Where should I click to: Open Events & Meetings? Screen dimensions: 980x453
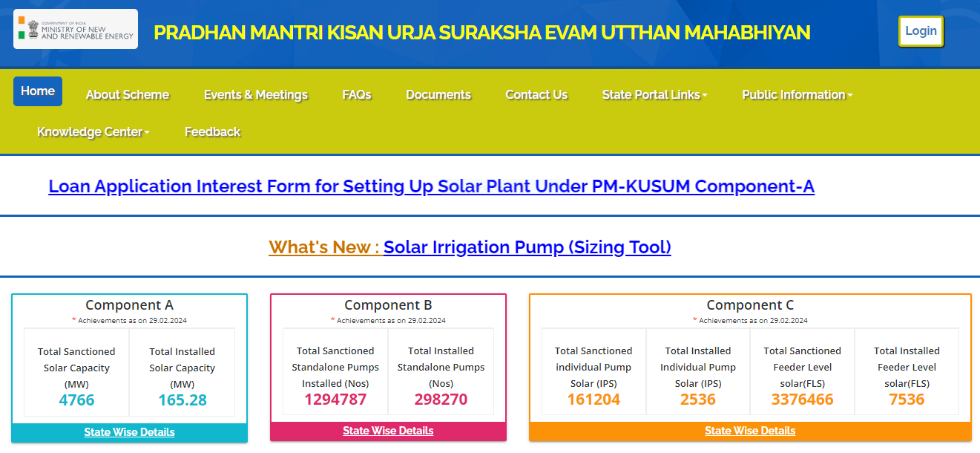(x=256, y=95)
